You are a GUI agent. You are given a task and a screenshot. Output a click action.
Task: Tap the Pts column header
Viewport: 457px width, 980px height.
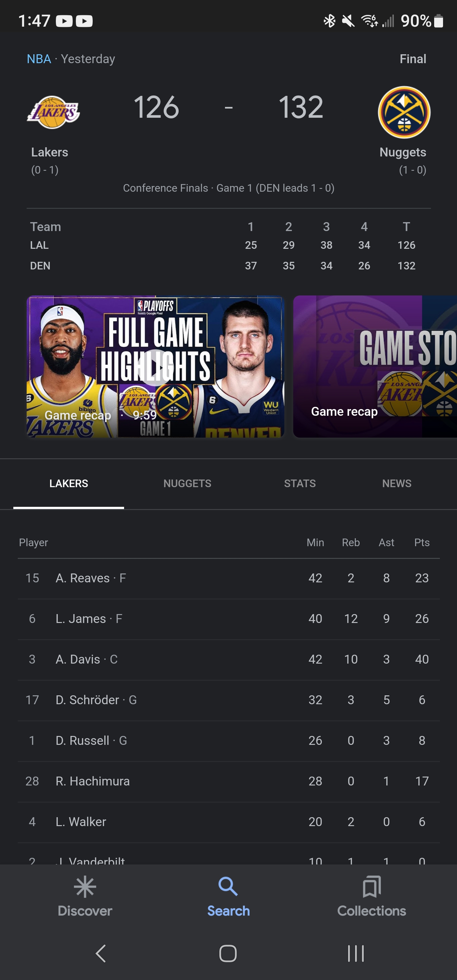click(x=421, y=542)
